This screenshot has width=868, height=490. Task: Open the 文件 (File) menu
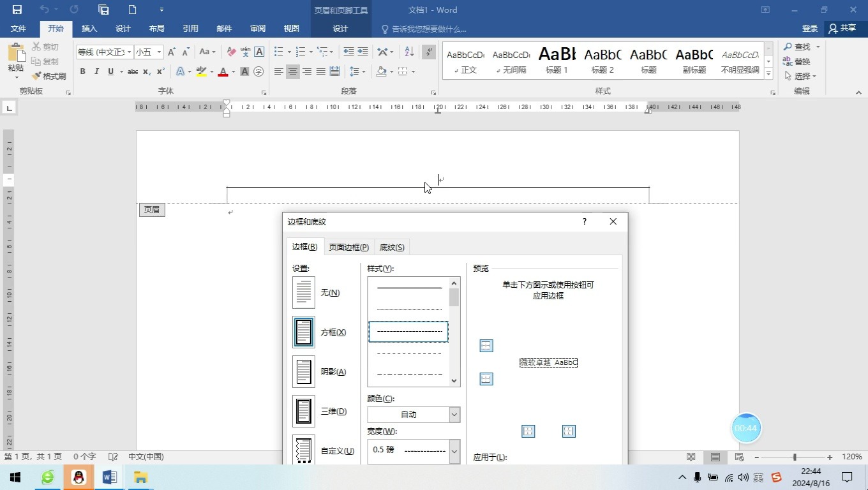(19, 29)
